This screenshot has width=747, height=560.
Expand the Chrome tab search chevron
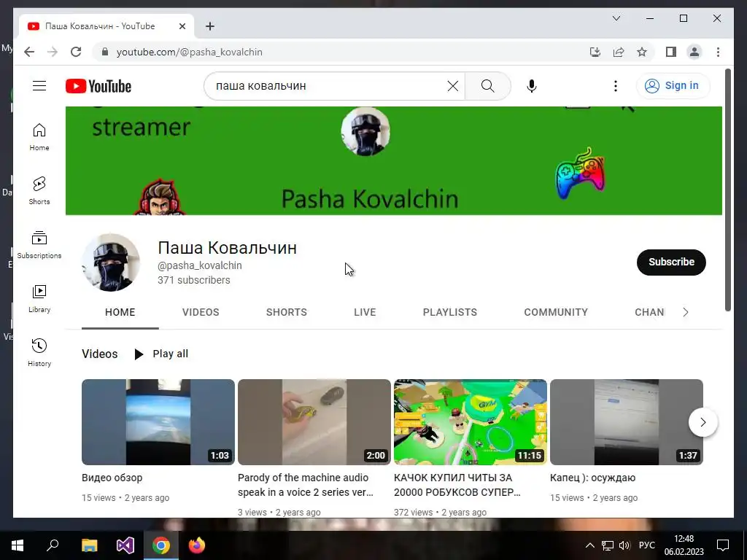point(616,18)
